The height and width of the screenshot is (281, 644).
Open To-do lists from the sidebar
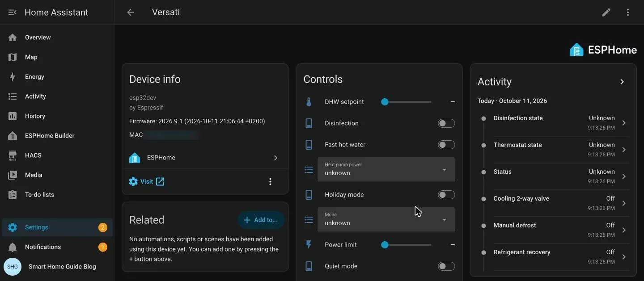[x=57, y=195]
